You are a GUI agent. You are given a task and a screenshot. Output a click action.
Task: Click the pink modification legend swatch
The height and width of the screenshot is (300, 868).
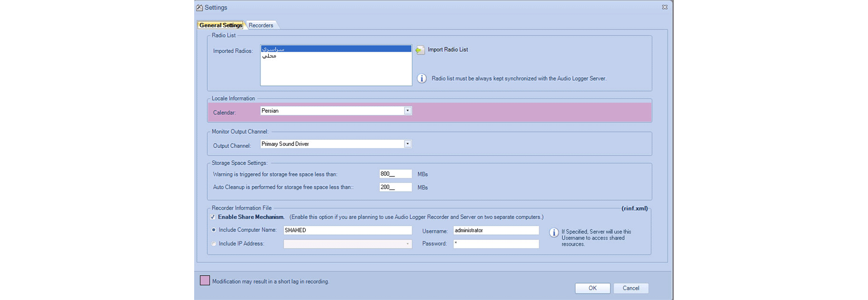pos(205,281)
